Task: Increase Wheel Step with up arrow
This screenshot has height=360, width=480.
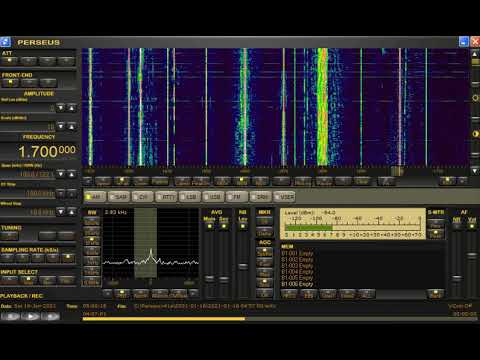Action: click(72, 212)
